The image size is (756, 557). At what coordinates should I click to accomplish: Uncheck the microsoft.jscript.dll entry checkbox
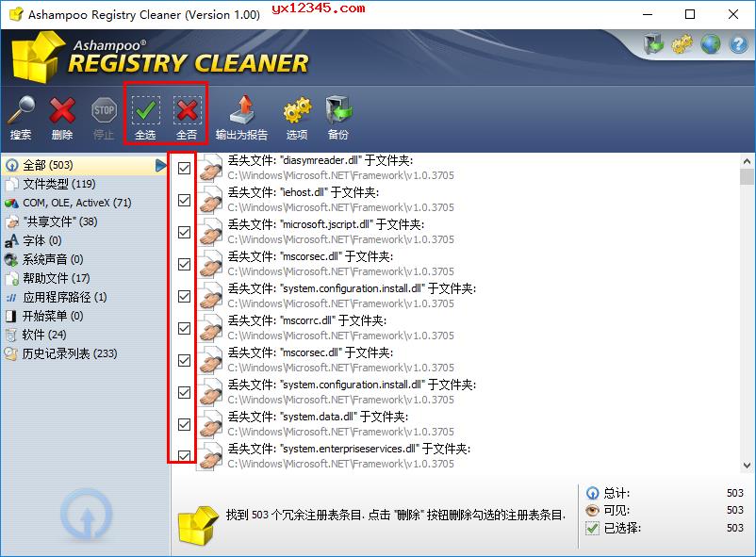click(x=184, y=232)
